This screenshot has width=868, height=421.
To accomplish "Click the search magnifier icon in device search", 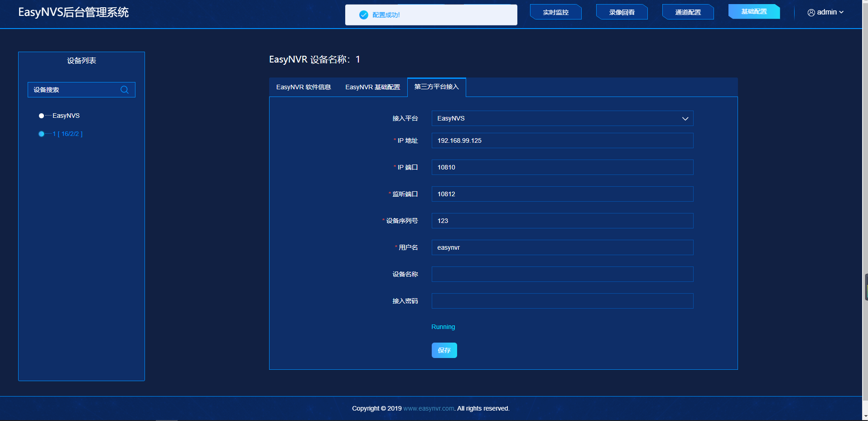I will [x=125, y=90].
